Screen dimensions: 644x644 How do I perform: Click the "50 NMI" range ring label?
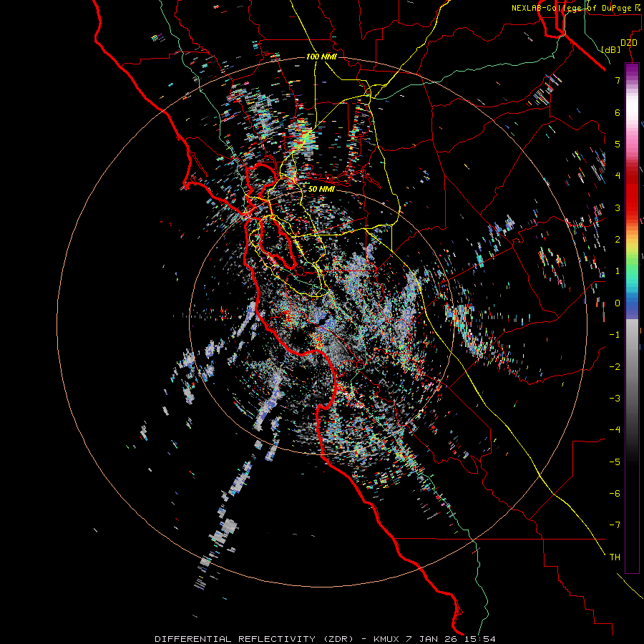pos(321,189)
